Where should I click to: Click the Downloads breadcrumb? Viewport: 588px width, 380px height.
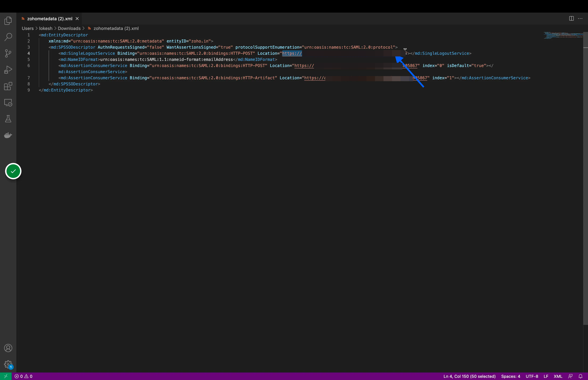(x=69, y=28)
